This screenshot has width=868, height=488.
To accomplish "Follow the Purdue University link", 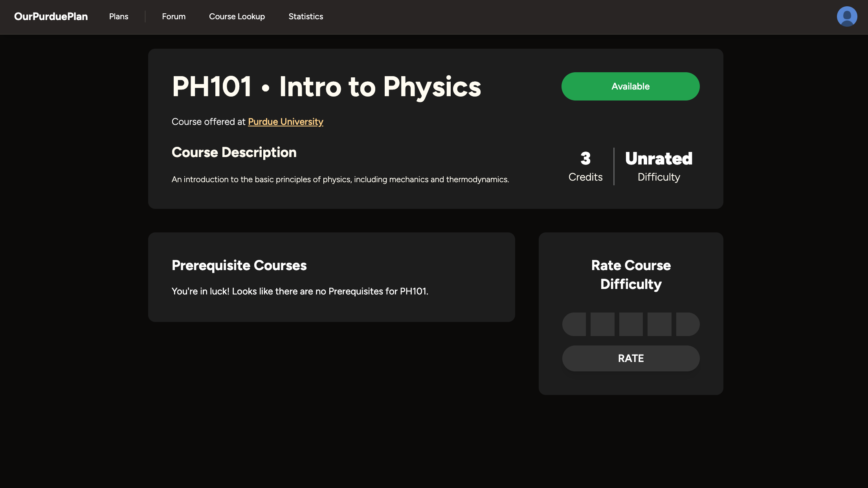I will pyautogui.click(x=286, y=122).
